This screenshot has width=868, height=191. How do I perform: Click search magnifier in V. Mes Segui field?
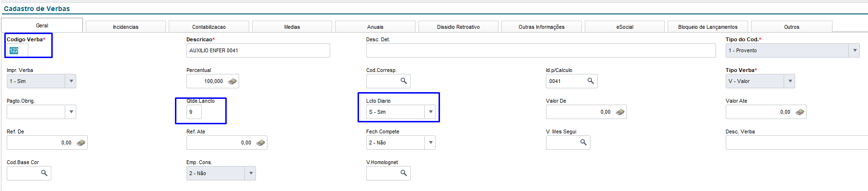583,143
